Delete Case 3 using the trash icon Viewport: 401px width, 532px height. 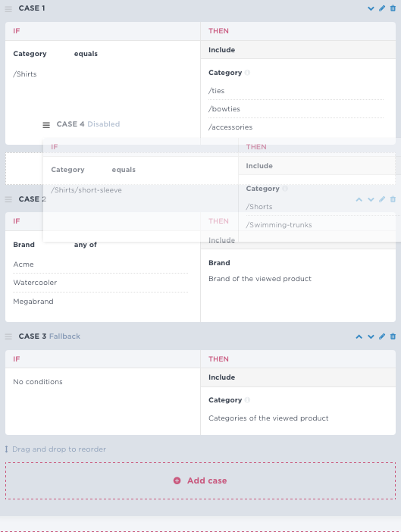pos(393,336)
